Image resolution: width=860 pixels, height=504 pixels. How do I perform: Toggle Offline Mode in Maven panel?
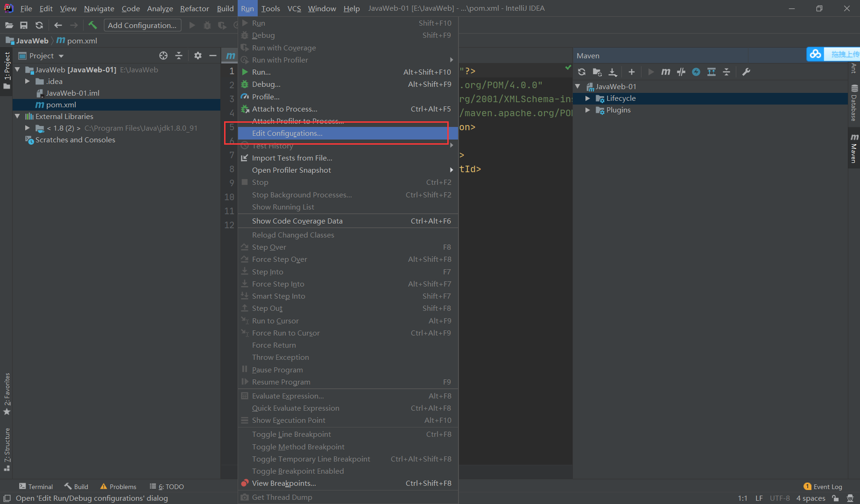tap(696, 72)
